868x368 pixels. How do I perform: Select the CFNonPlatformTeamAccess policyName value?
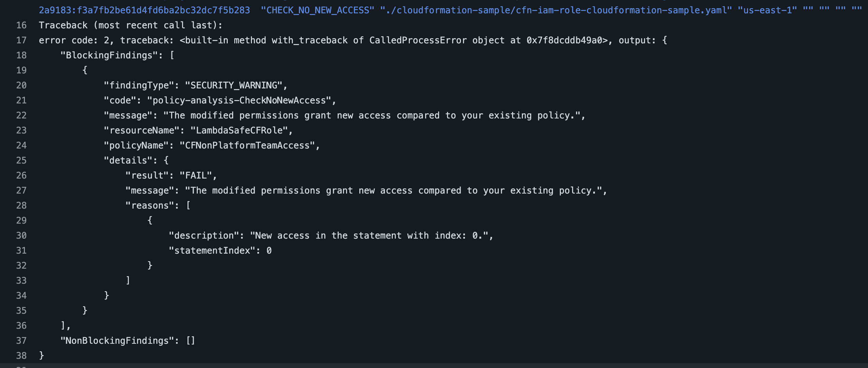coord(247,145)
